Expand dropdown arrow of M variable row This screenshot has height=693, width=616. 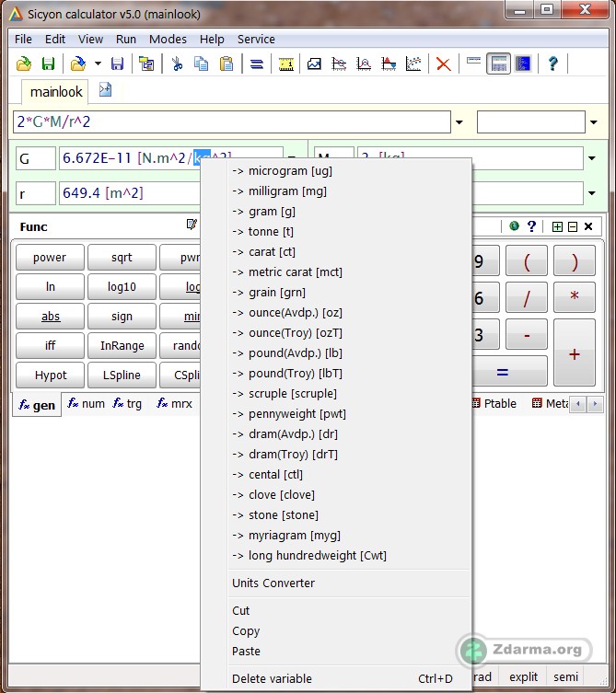592,158
